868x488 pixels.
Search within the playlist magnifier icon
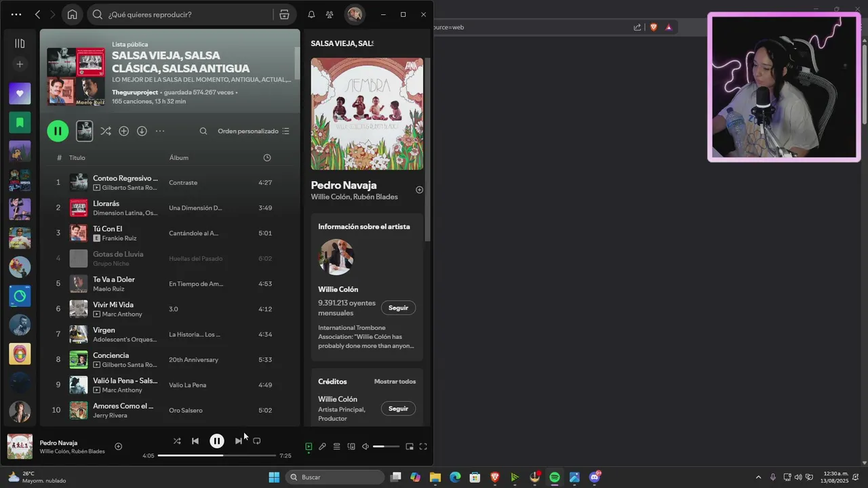point(203,131)
